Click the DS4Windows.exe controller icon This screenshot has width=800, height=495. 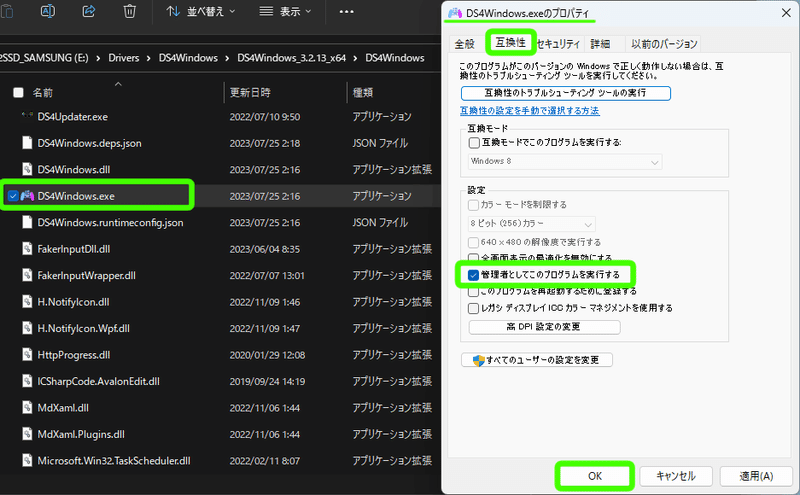[28, 196]
